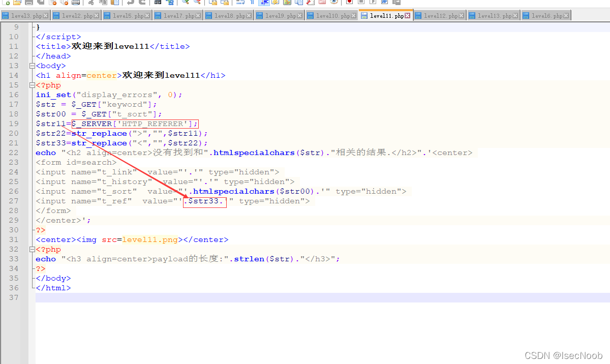Click the $_GET["keyword"] assignment line
The width and height of the screenshot is (610, 364).
pos(97,104)
